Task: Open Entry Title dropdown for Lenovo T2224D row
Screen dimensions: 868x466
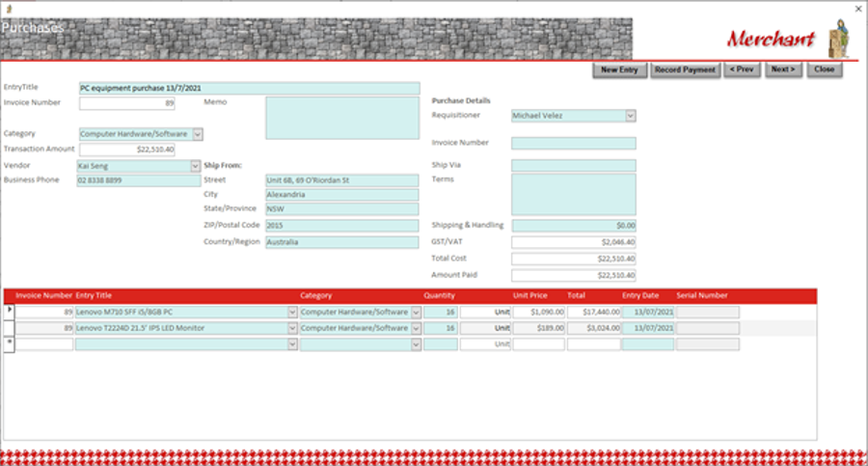Action: (x=292, y=329)
